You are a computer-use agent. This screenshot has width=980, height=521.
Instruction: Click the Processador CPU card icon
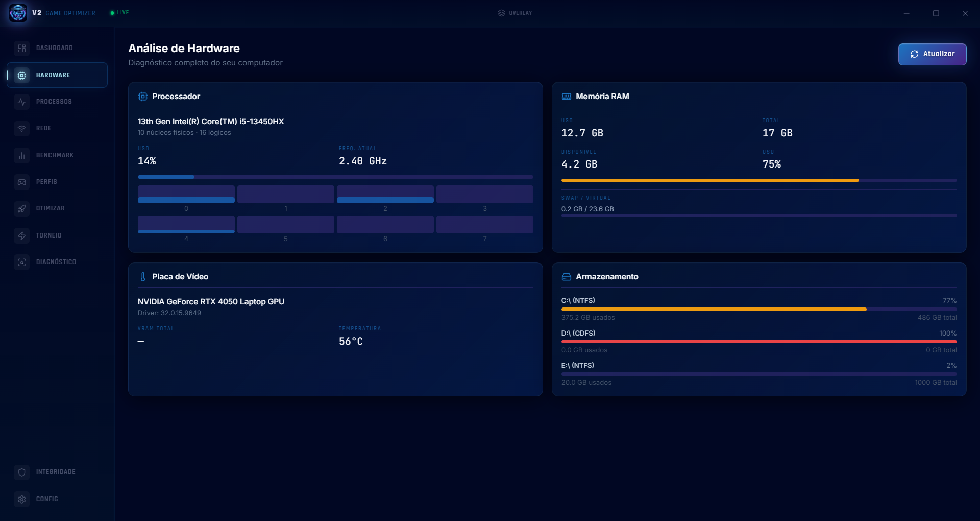pos(143,97)
